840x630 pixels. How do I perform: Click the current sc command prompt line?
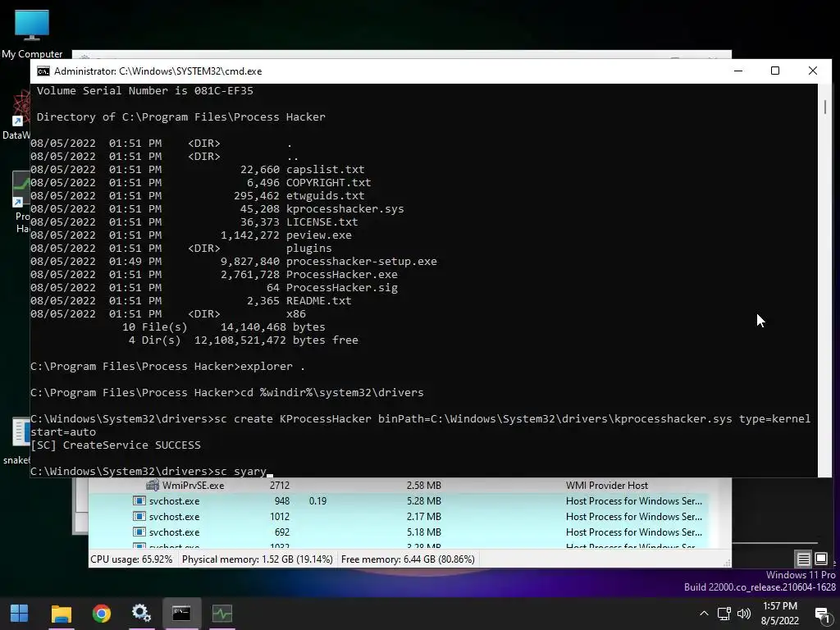(150, 472)
